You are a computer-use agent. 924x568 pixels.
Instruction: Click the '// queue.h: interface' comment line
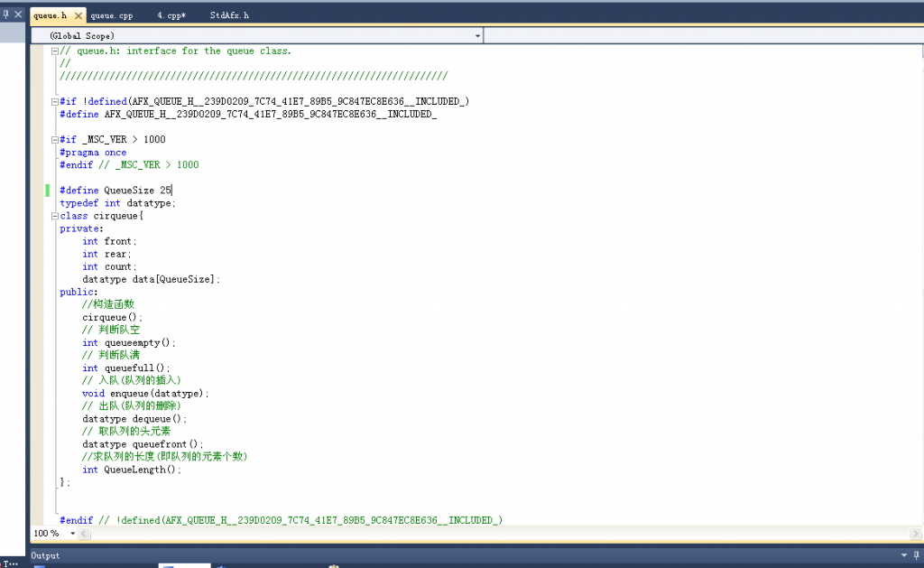(176, 51)
